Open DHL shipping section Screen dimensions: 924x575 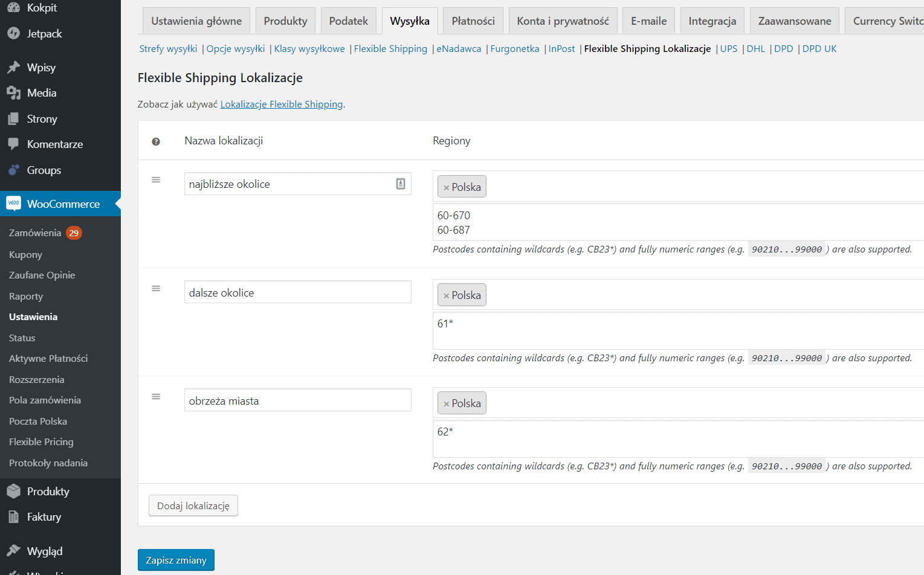point(756,49)
